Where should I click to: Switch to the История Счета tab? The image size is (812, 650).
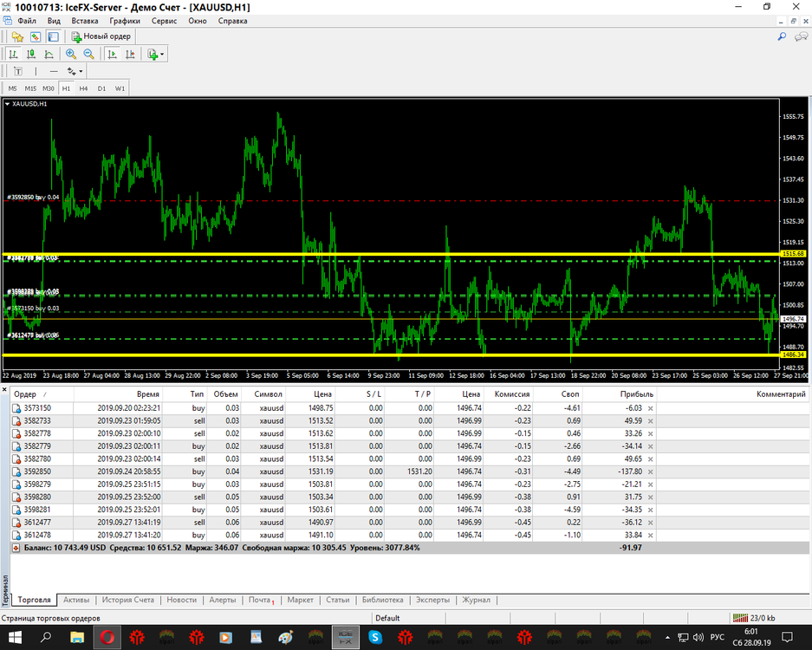coord(128,600)
